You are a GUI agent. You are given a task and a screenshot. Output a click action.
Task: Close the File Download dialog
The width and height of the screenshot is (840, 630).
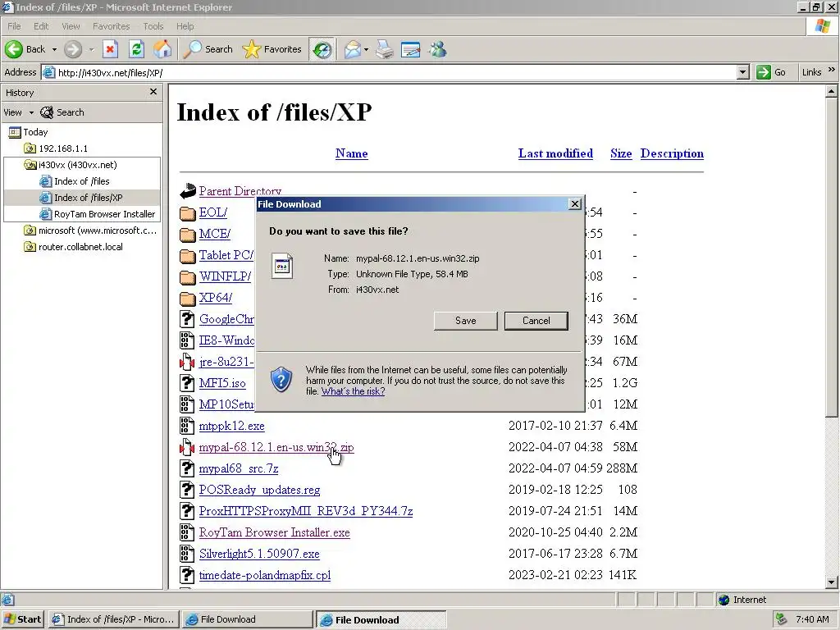575,204
